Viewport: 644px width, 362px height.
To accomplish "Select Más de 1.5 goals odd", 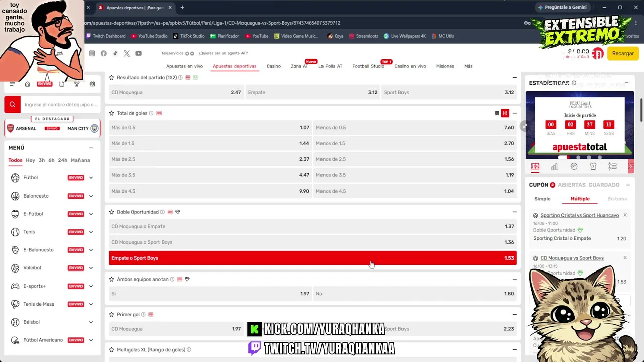I will point(210,143).
